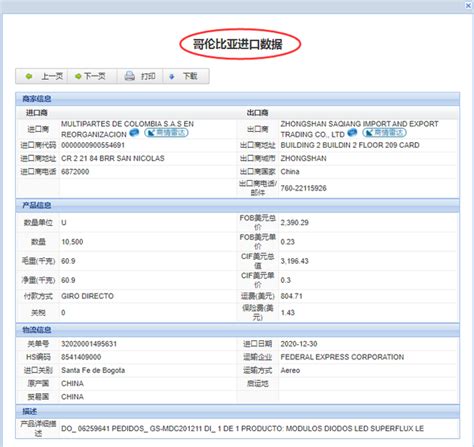The width and height of the screenshot is (474, 447).
Task: Select exporter city ZHONGSHAN
Action: (303, 158)
